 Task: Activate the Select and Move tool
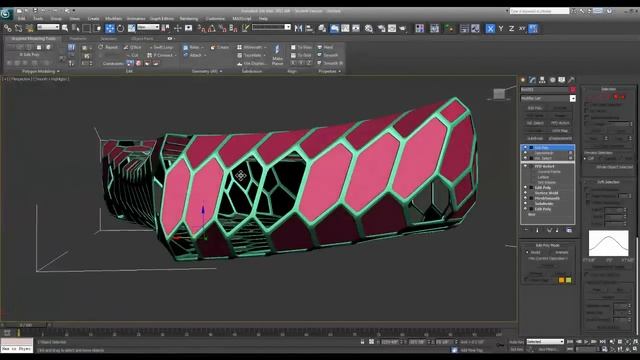[x=110, y=28]
